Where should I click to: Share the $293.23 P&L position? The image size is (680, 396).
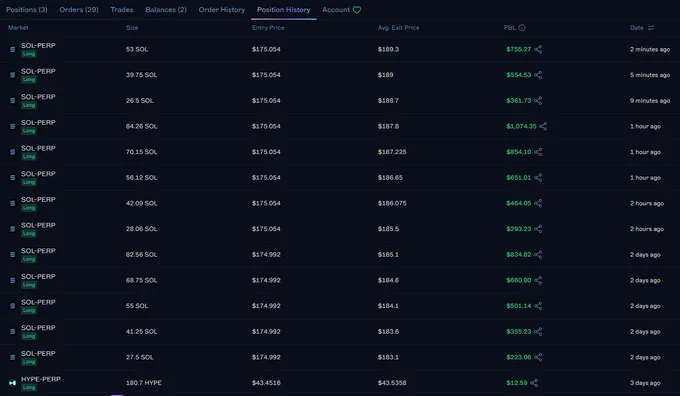tap(538, 229)
